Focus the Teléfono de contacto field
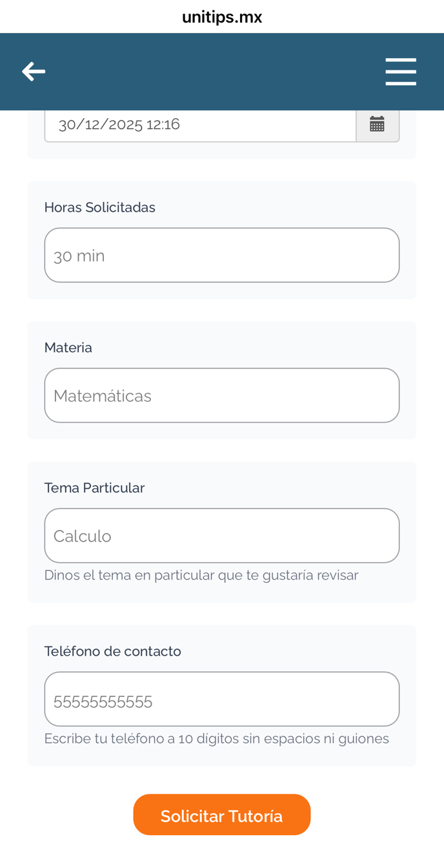Image resolution: width=444 pixels, height=868 pixels. click(221, 700)
